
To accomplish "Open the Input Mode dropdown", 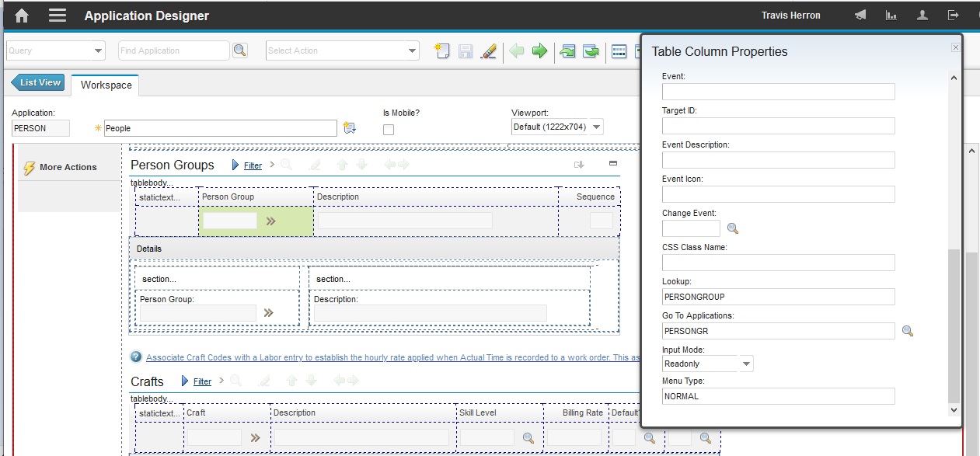I will (745, 363).
